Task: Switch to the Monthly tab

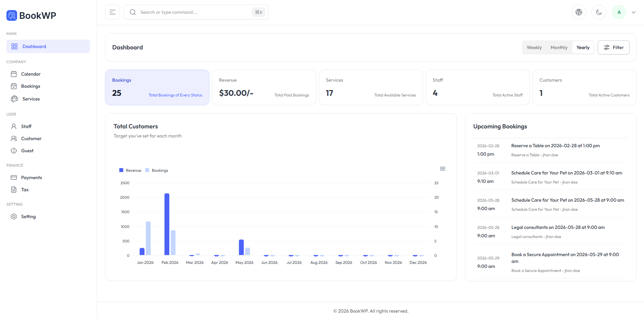Action: (559, 47)
